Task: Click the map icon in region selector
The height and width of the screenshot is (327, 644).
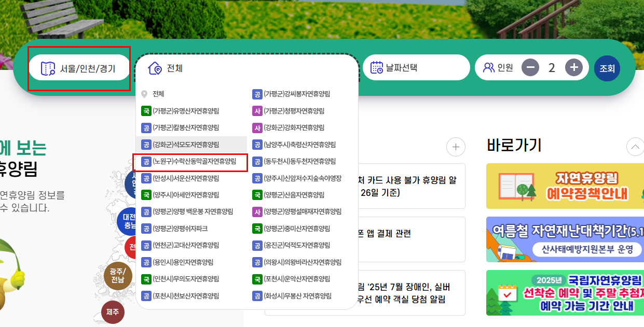Action: click(x=48, y=68)
